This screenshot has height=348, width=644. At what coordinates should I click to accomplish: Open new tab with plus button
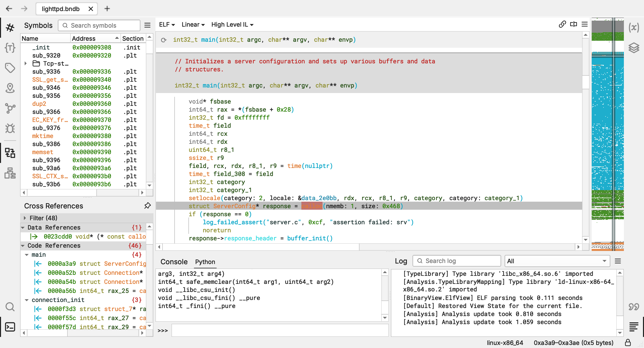(x=107, y=9)
